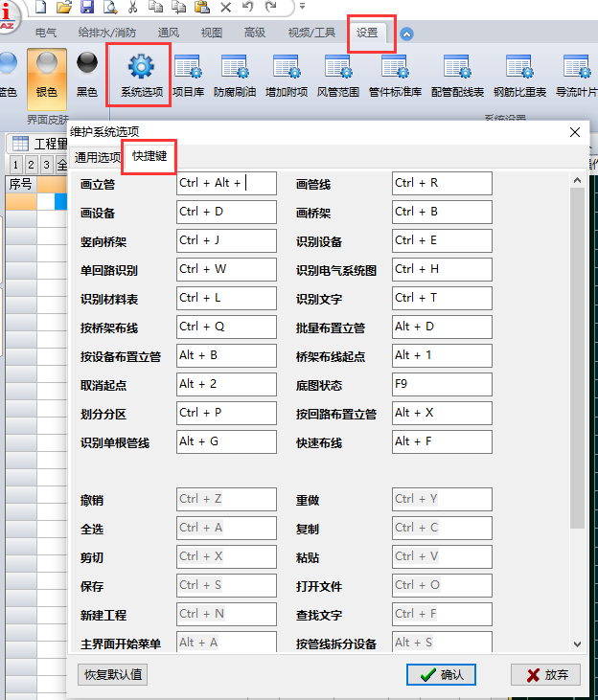
Task: Click the 防腐刷油 ribbon icon
Action: point(235,69)
